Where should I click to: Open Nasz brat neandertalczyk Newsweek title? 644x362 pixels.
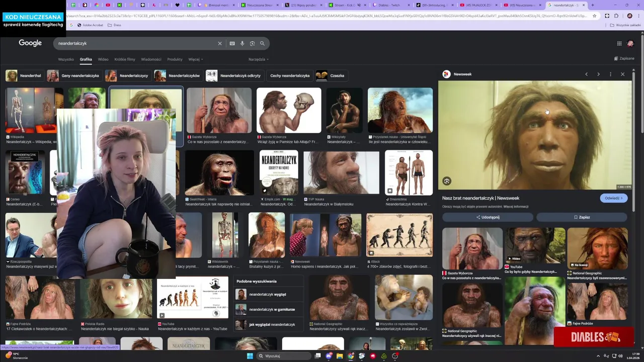480,198
